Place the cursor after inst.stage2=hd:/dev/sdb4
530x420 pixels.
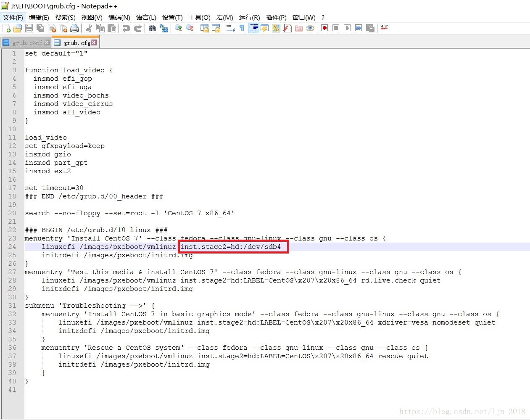tap(282, 247)
